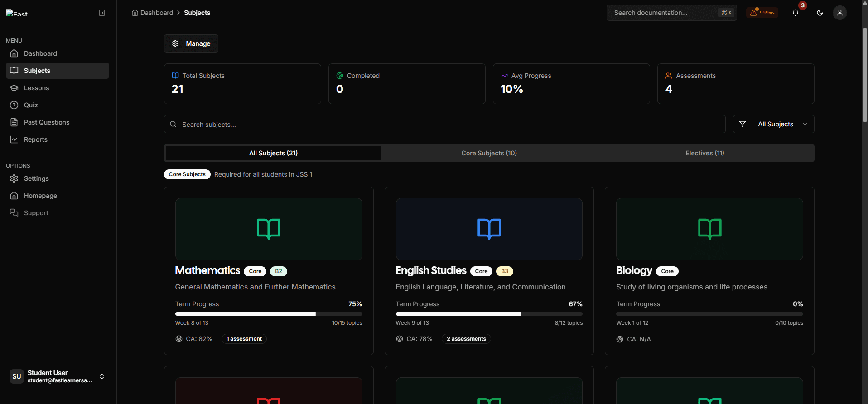The width and height of the screenshot is (868, 404).
Task: Open Past Questions in sidebar
Action: (46, 122)
